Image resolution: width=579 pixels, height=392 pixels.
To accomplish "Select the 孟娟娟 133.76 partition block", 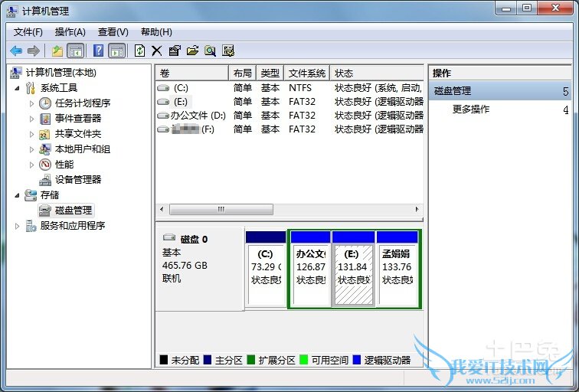I will (x=397, y=269).
